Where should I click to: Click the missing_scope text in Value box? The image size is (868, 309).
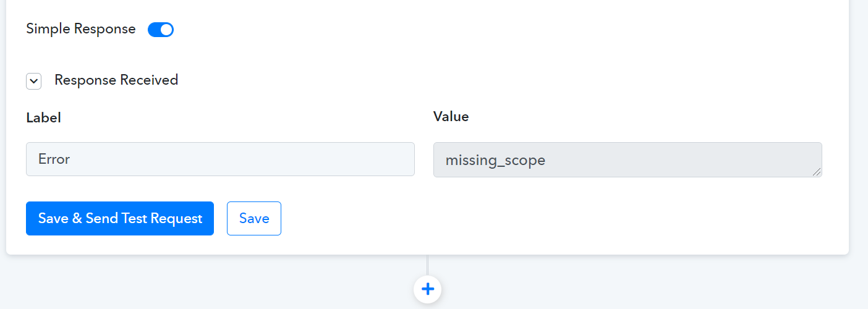(495, 161)
